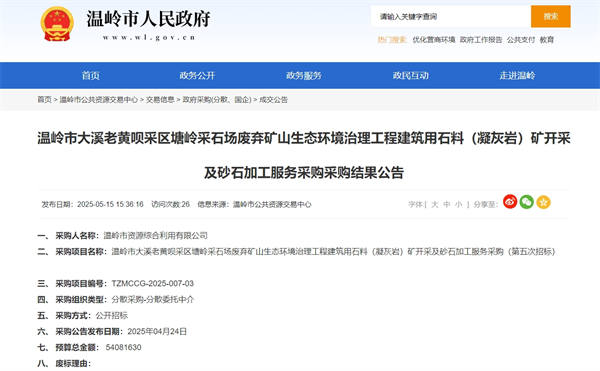The height and width of the screenshot is (371, 600).
Task: Click the source text 温岭市公共资源交易中心
Action: 272,205
